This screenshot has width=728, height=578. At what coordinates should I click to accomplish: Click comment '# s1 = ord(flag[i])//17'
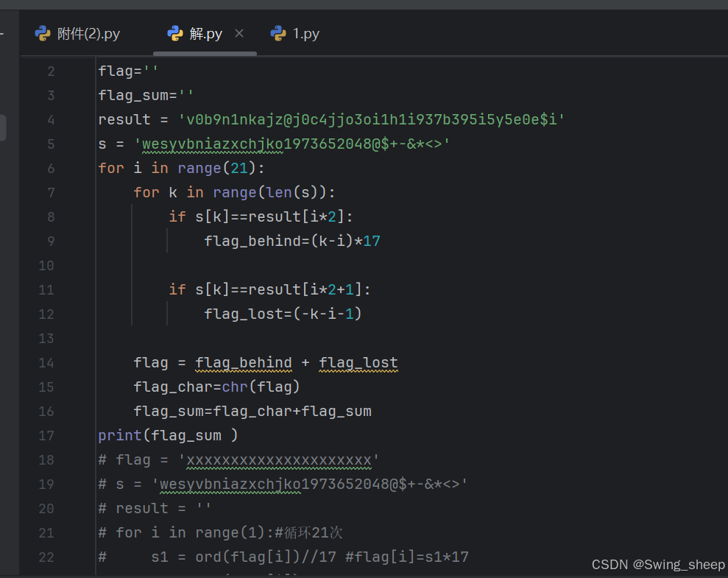217,557
